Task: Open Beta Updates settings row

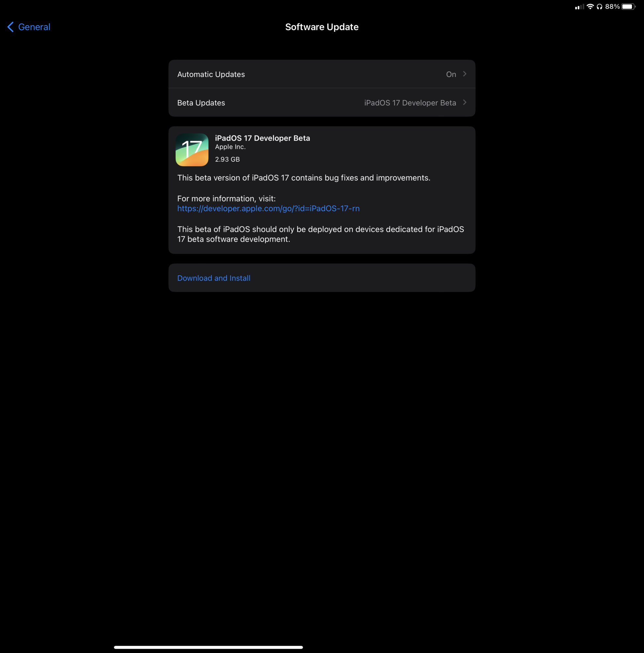Action: [x=322, y=103]
